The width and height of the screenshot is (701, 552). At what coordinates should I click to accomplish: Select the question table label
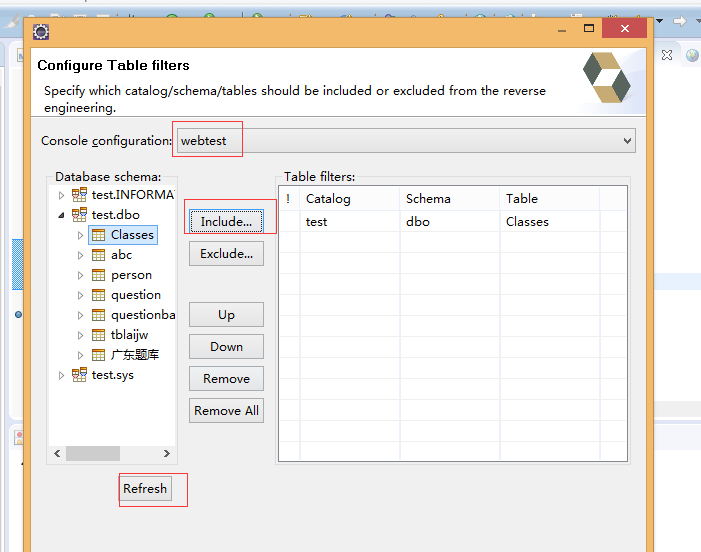point(136,295)
